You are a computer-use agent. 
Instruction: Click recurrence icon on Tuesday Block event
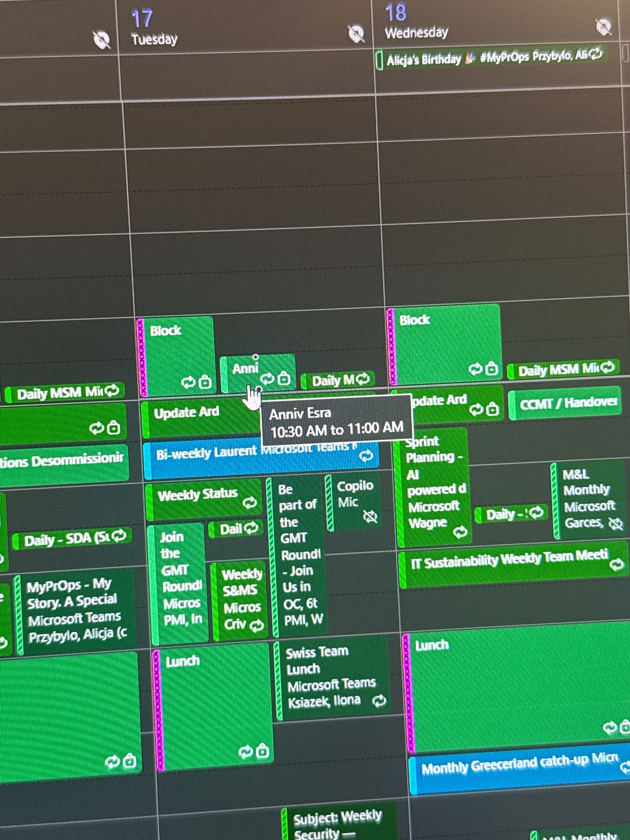click(188, 382)
